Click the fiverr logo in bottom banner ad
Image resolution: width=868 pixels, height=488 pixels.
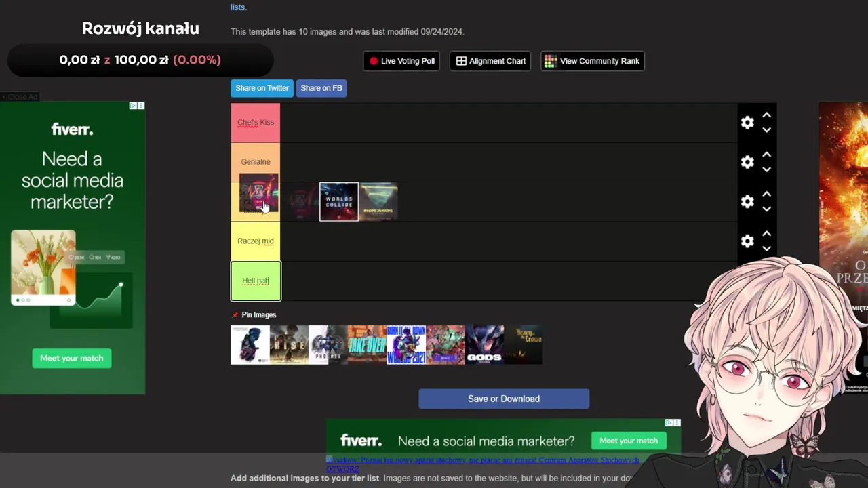pyautogui.click(x=361, y=441)
